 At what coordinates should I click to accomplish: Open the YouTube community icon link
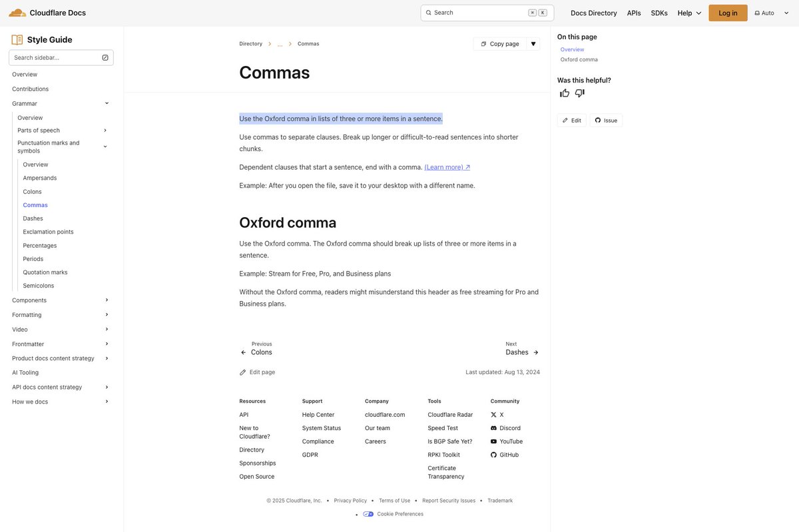click(493, 441)
